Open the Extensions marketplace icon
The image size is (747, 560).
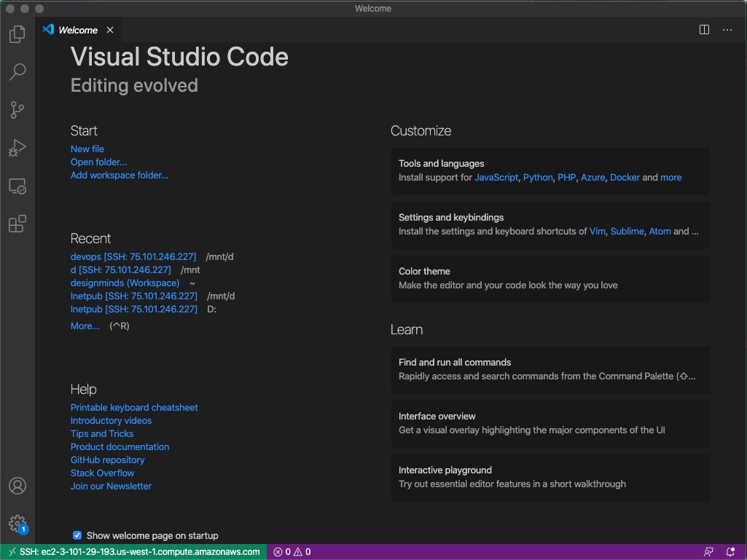17,224
